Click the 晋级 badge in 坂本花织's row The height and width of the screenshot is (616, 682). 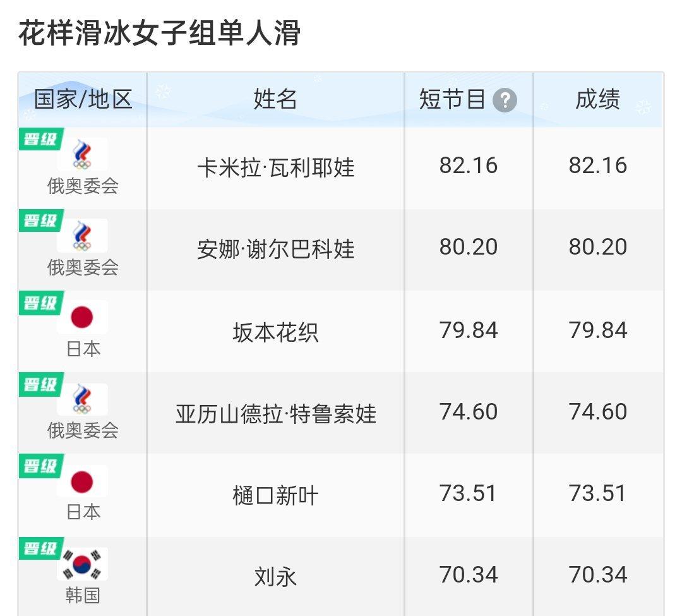(x=41, y=303)
